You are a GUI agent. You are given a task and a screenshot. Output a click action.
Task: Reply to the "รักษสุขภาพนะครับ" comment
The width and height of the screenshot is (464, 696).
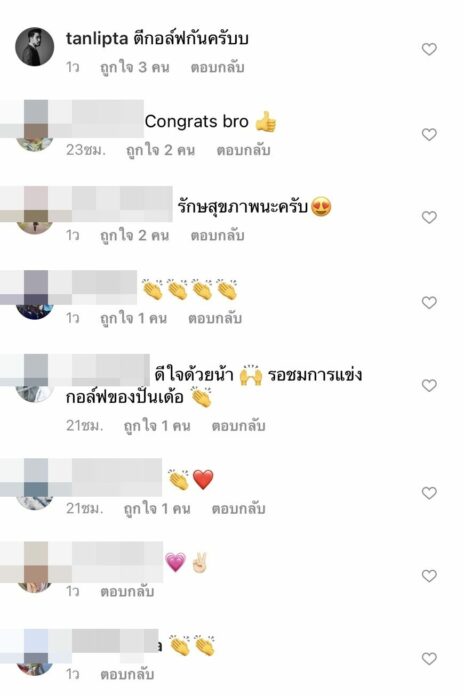click(218, 235)
